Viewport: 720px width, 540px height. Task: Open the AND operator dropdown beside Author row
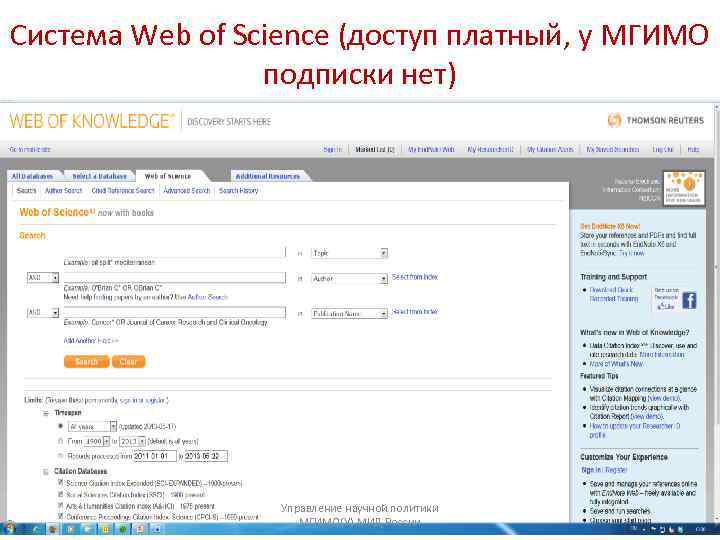tap(43, 278)
